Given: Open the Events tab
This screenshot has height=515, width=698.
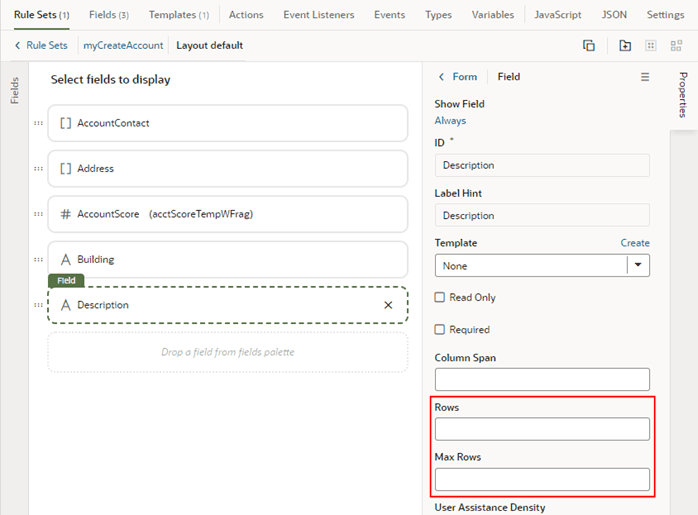Looking at the screenshot, I should 390,15.
